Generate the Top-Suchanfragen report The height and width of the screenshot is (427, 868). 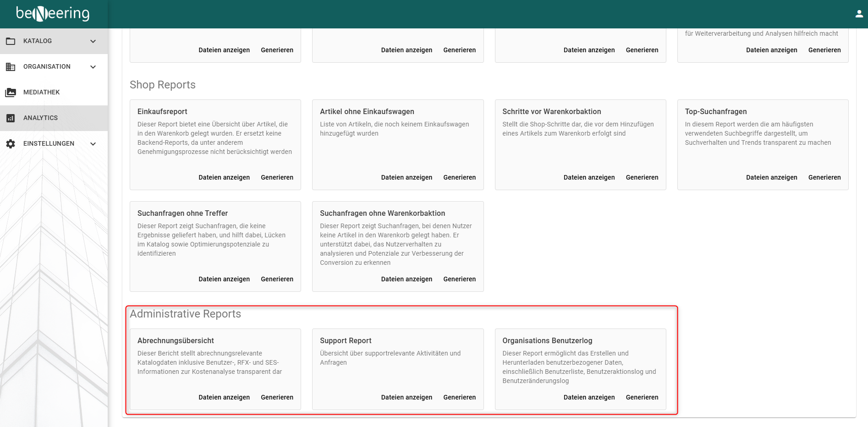pyautogui.click(x=824, y=177)
